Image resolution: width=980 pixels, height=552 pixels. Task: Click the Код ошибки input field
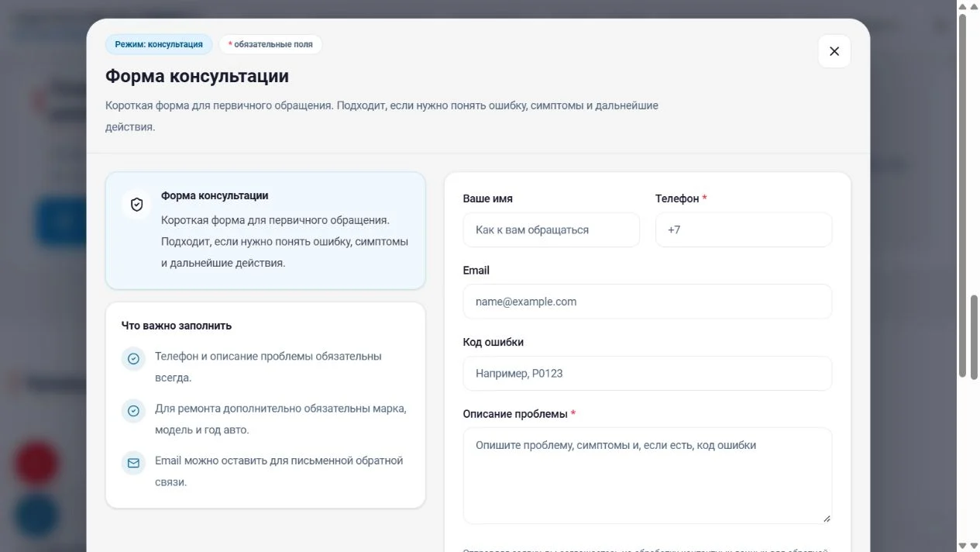[x=648, y=374]
